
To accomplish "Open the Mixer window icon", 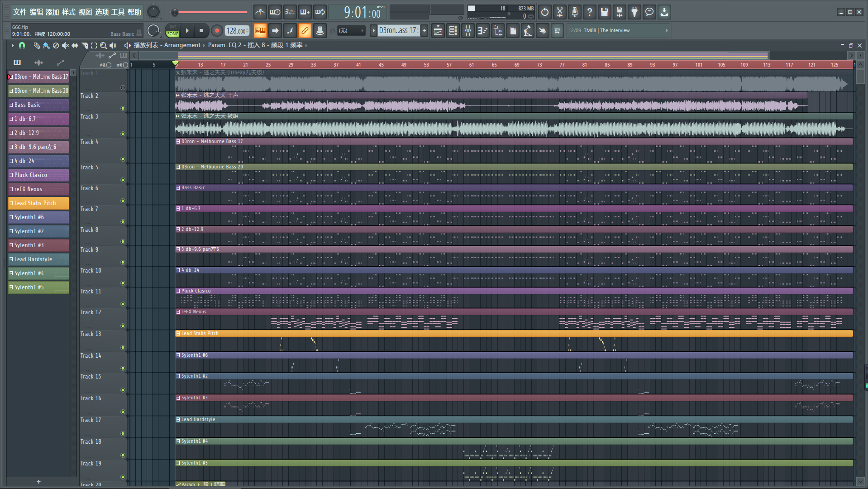I will [x=468, y=31].
